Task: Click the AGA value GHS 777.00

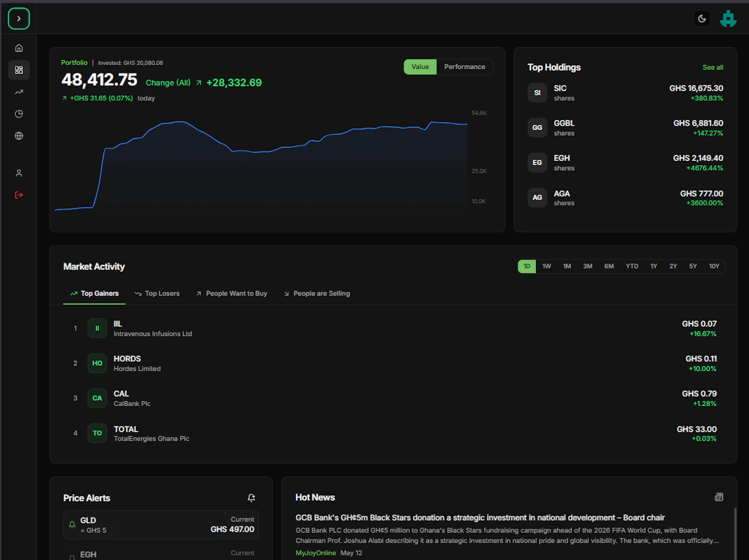Action: tap(702, 194)
